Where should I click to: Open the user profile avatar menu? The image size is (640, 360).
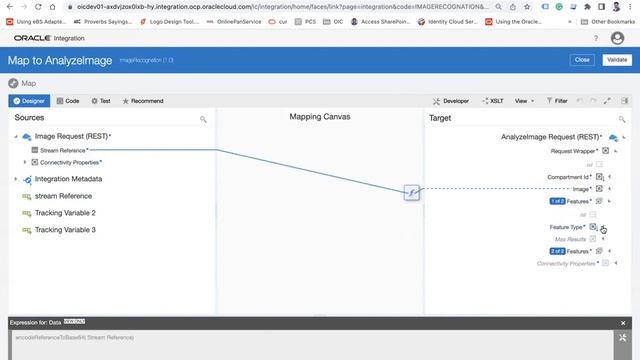(x=617, y=38)
